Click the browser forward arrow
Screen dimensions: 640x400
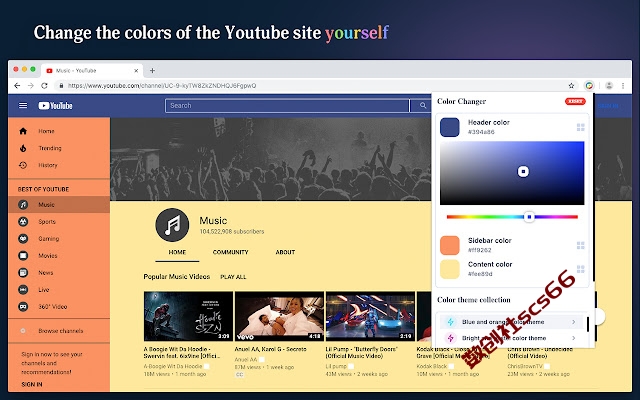click(31, 86)
